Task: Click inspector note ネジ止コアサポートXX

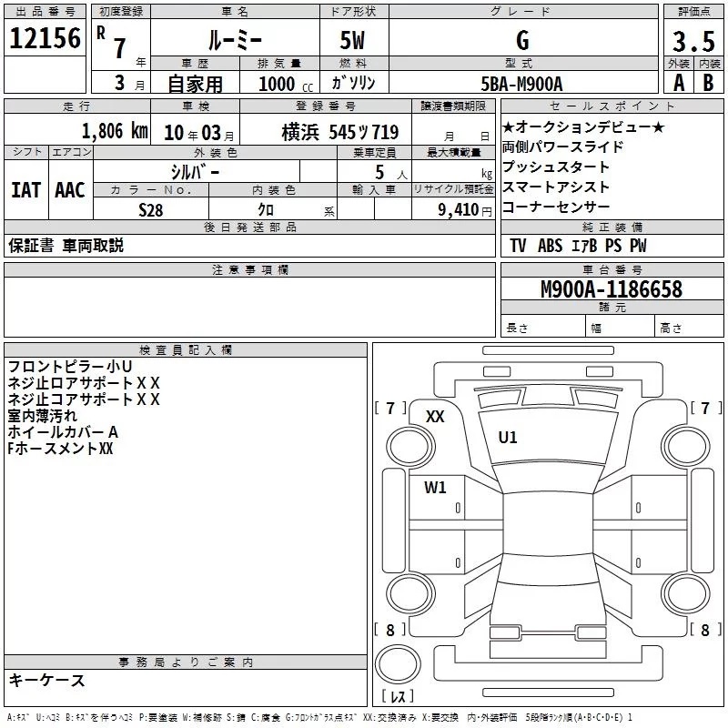Action: (84, 399)
